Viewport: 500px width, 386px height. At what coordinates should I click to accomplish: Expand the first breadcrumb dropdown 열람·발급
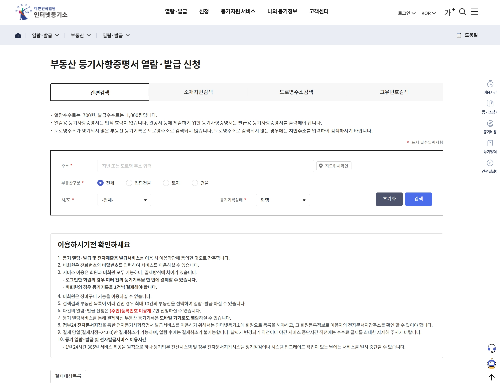(x=45, y=35)
